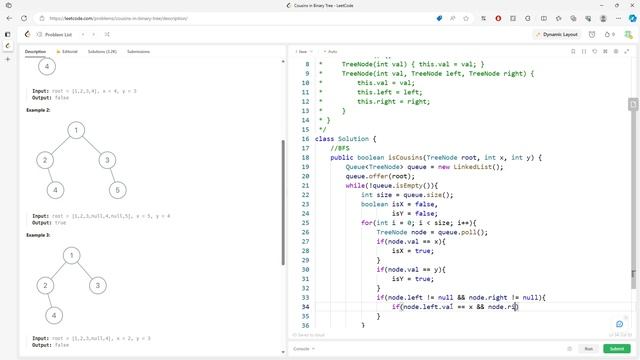Click node 3 in the Example 3 tree
This screenshot has width=640, height=360.
coord(98,285)
